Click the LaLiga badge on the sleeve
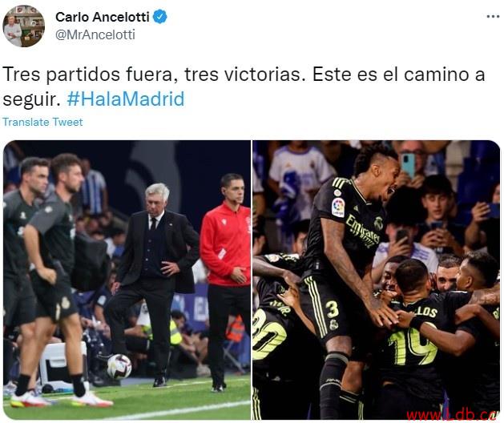This screenshot has height=423, width=504. (x=338, y=207)
